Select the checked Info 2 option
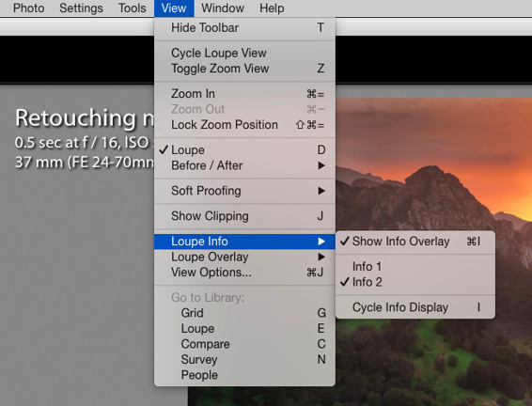Viewport: 532px width, 406px height. click(415, 282)
